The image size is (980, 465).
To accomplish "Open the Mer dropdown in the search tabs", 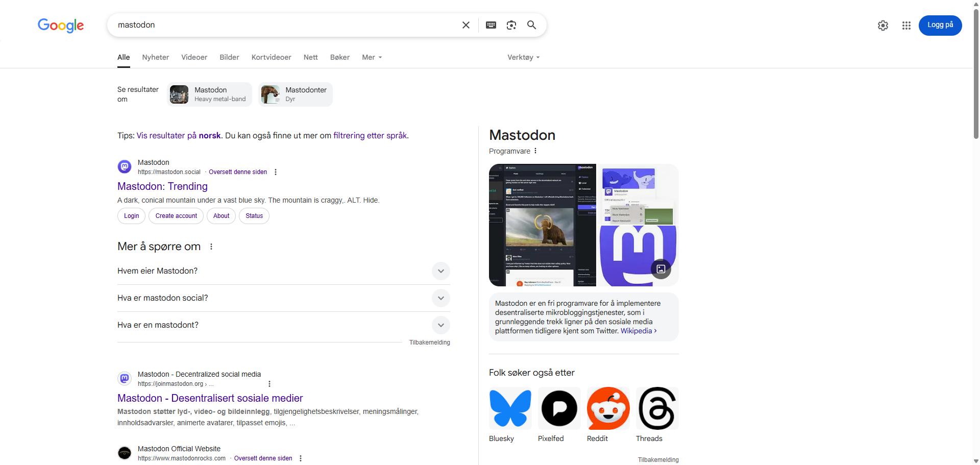I will tap(372, 57).
